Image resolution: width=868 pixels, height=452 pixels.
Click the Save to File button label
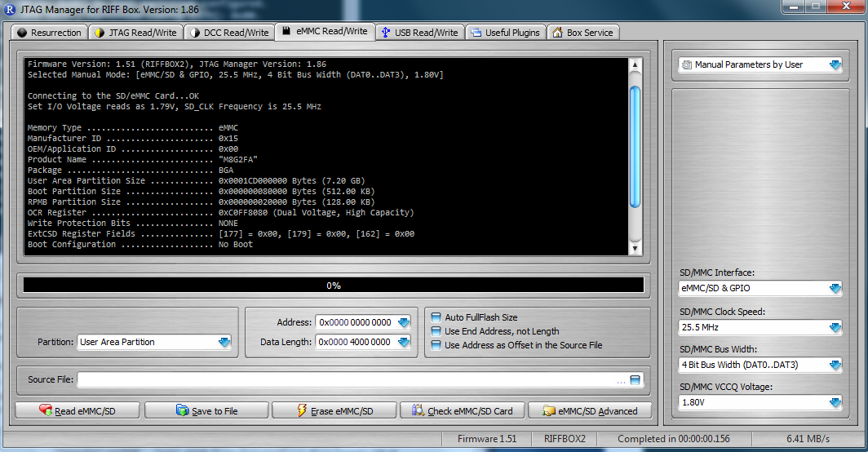pyautogui.click(x=215, y=411)
